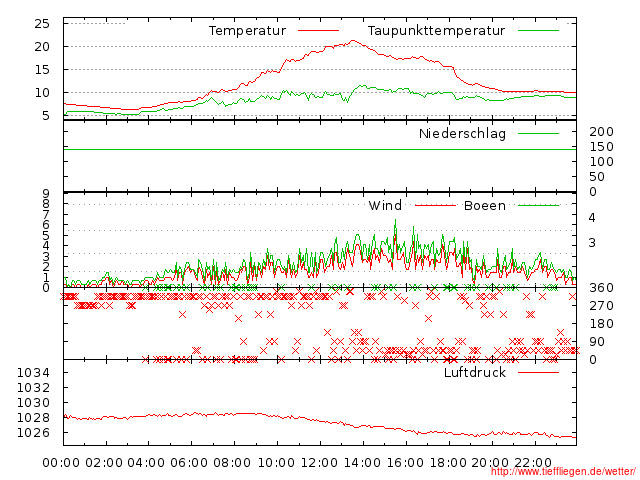Click the 20:00 time axis label
The height and width of the screenshot is (480, 640).
pyautogui.click(x=490, y=463)
